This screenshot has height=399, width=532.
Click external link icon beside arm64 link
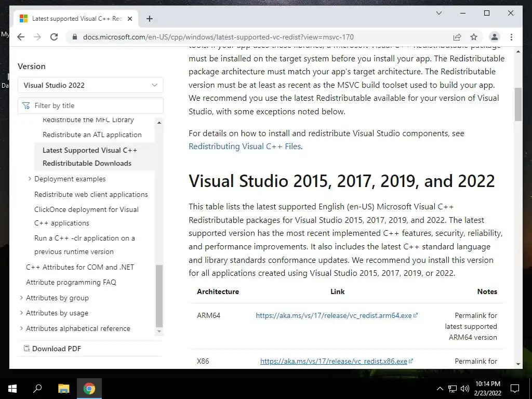pyautogui.click(x=415, y=315)
